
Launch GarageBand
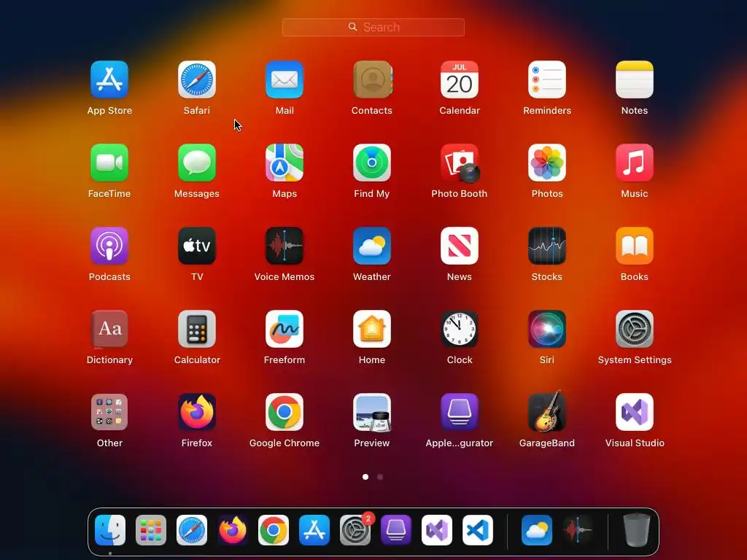tap(547, 412)
